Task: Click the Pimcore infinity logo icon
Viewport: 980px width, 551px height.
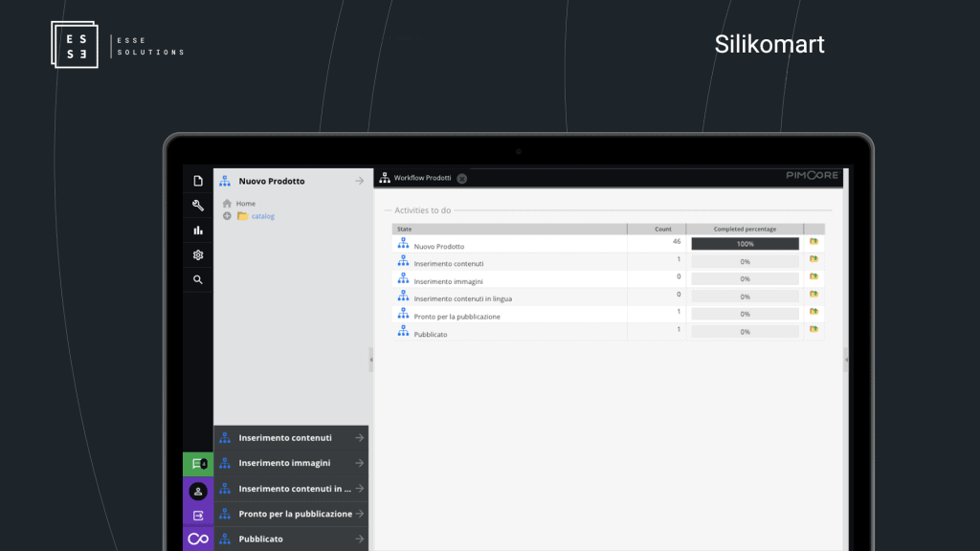Action: coord(198,540)
